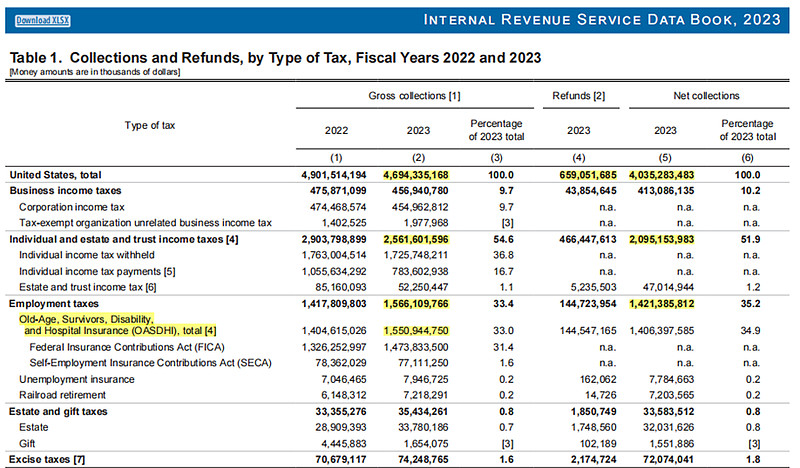800x468 pixels.
Task: Click highlighted value 2,561,601,596
Action: (x=416, y=239)
